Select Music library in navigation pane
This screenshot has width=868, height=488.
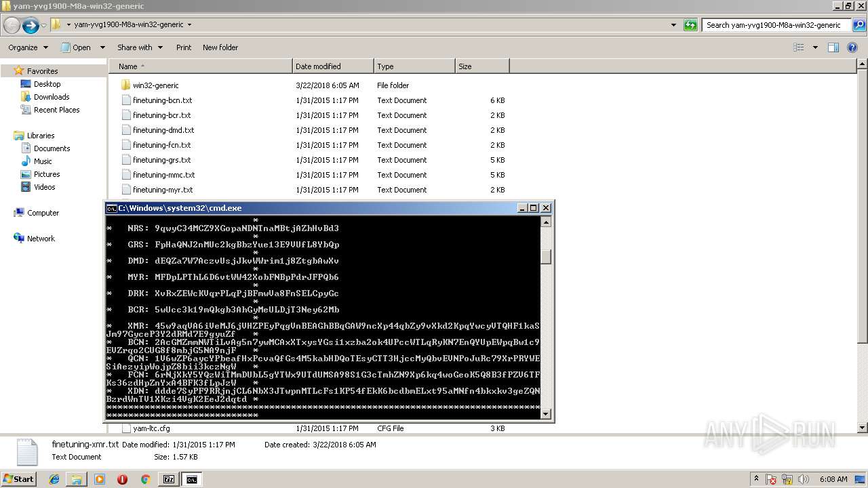(43, 161)
